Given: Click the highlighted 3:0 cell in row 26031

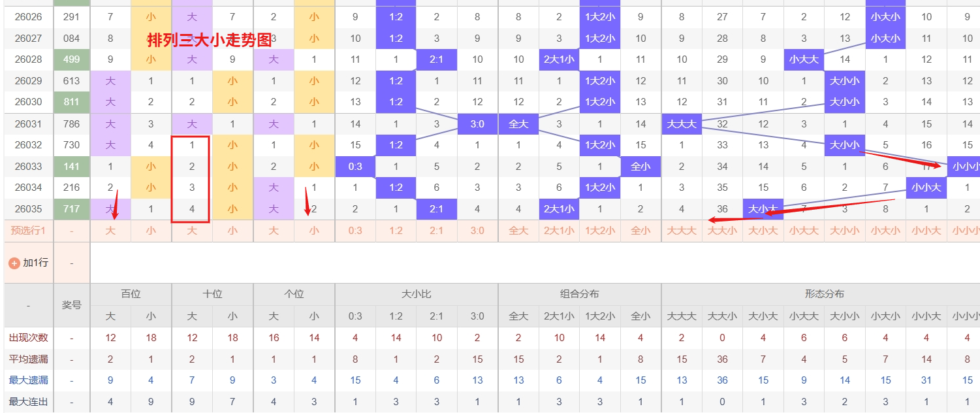Looking at the screenshot, I should point(477,124).
